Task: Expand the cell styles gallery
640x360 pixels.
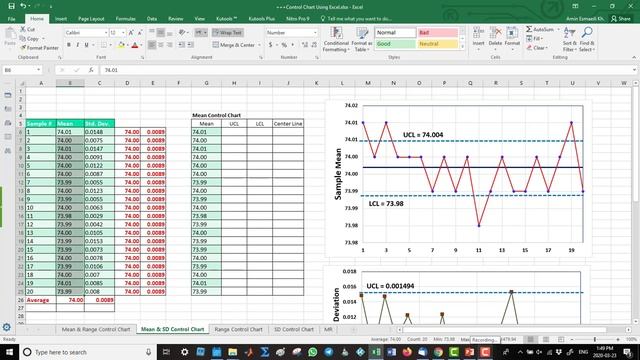Action: point(462,47)
